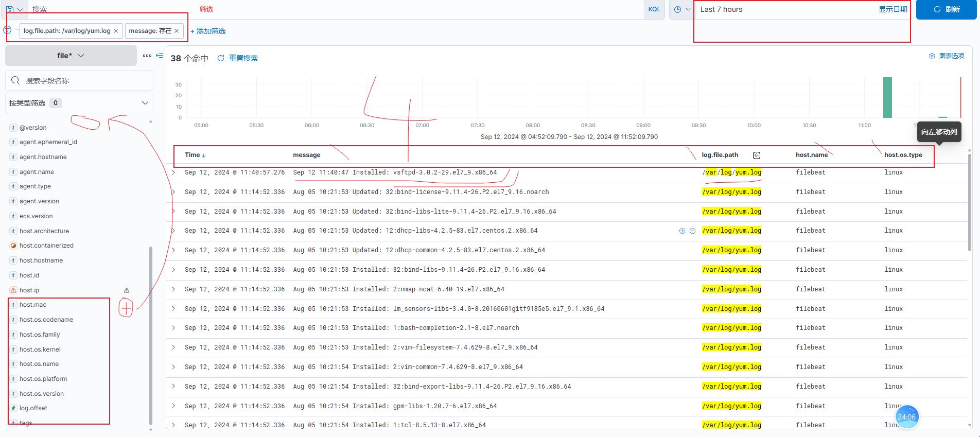Click the host.ip warning triangle icon

127,290
